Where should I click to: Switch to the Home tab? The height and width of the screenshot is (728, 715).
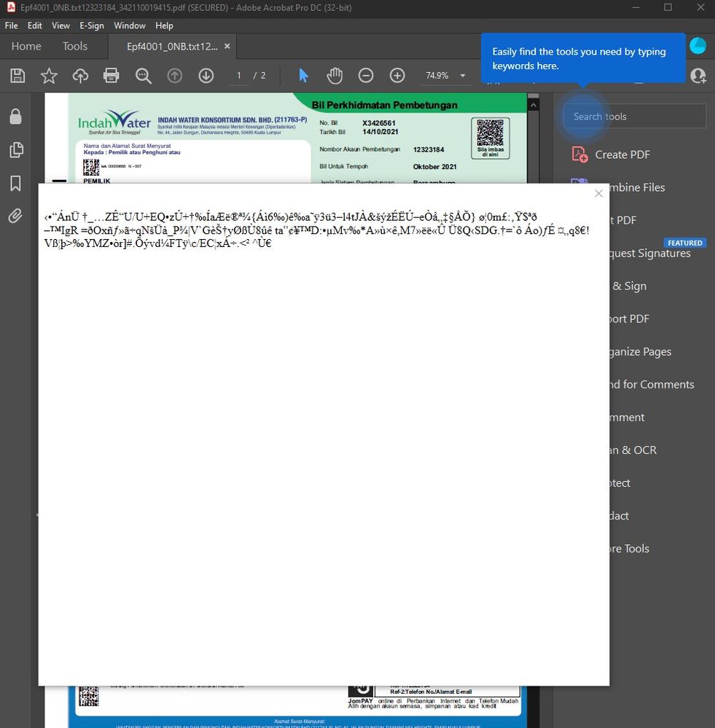(x=26, y=46)
